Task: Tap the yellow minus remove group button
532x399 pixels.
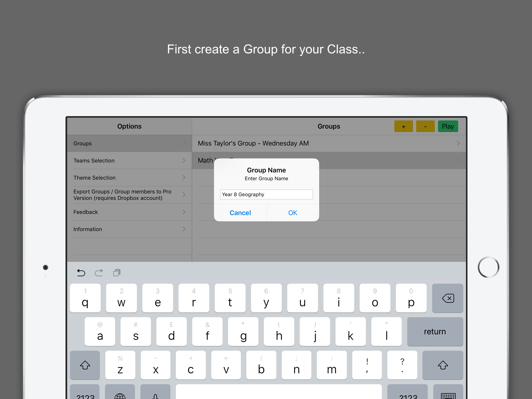Action: click(425, 126)
